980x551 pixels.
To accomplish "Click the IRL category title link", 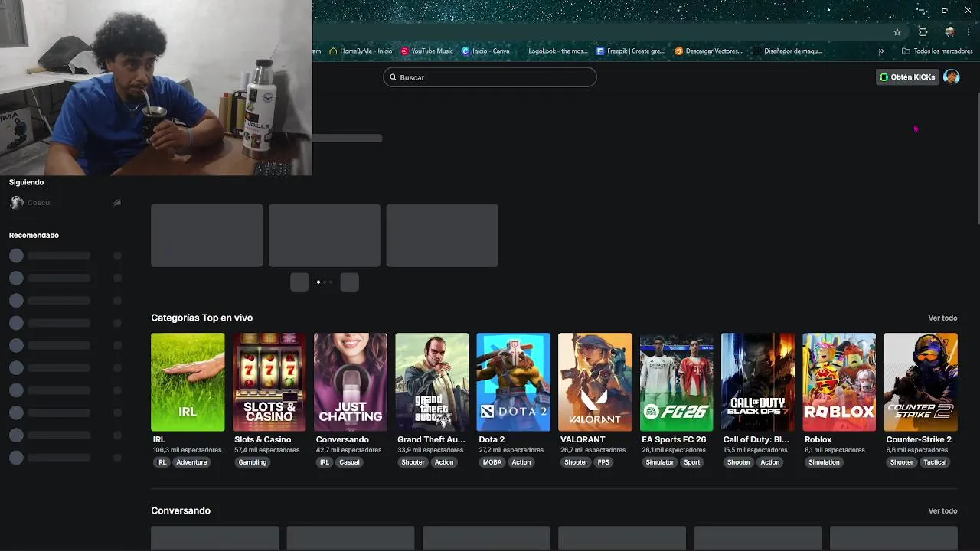I will [x=158, y=440].
